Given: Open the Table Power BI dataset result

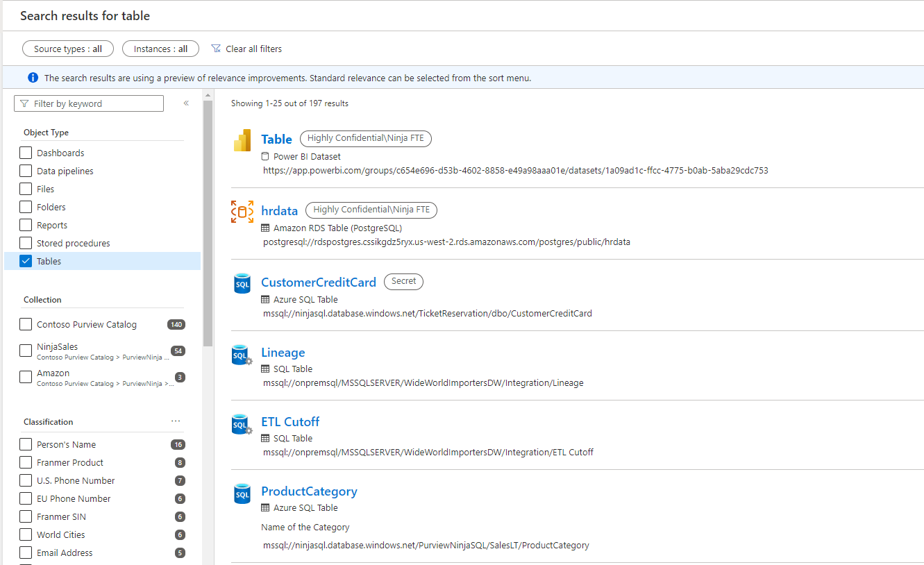Looking at the screenshot, I should pyautogui.click(x=276, y=140).
